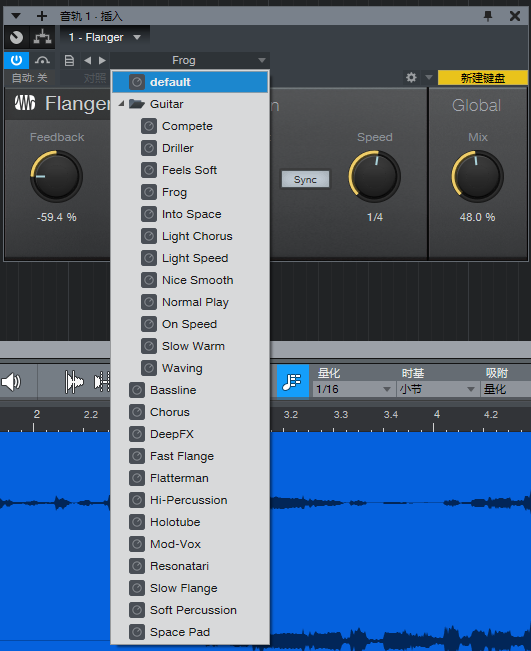Open the channel editor knob icon
This screenshot has width=531, height=651.
[x=17, y=37]
